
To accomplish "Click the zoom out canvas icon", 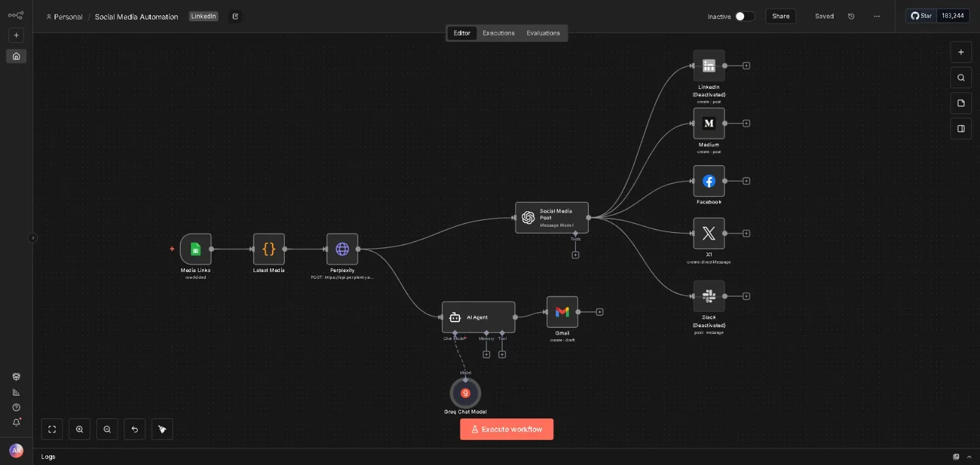I will pos(107,429).
